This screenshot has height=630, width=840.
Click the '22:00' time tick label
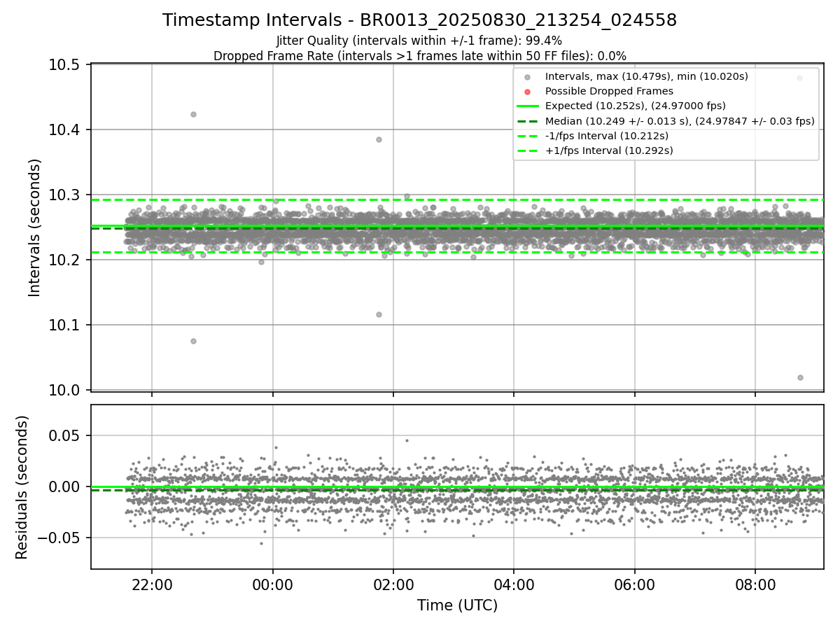point(152,584)
